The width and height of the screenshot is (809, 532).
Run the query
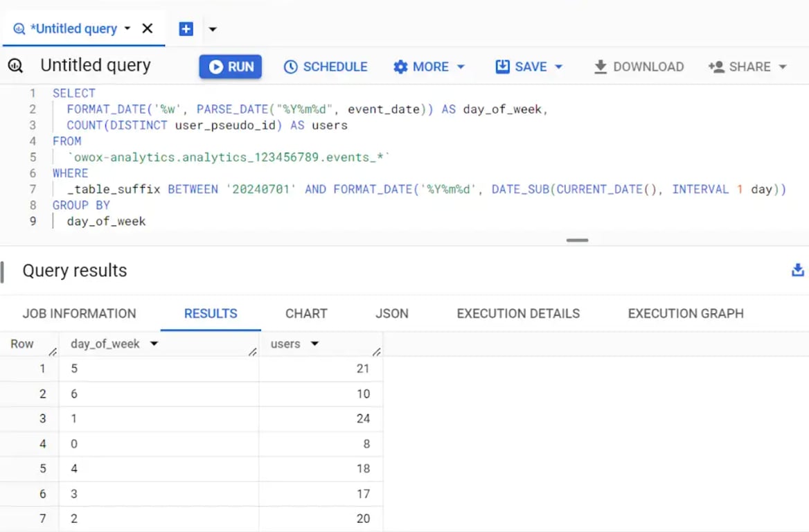tap(231, 66)
